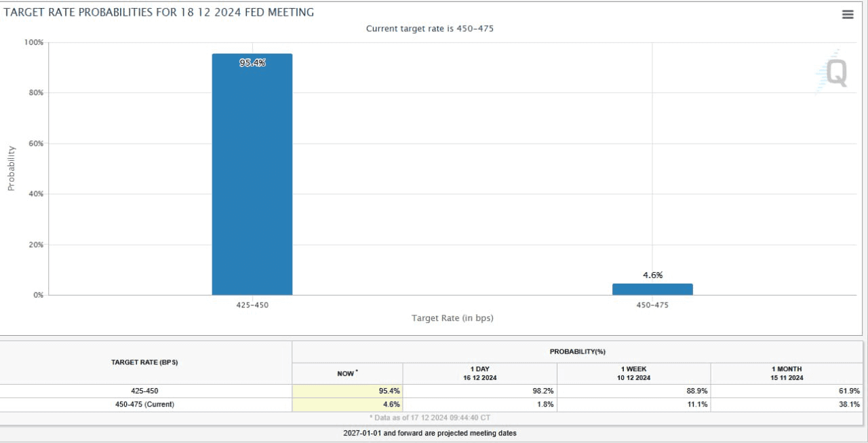The width and height of the screenshot is (868, 443).
Task: Click the 'Target Rate (in bps)' axis title
Action: pos(452,318)
